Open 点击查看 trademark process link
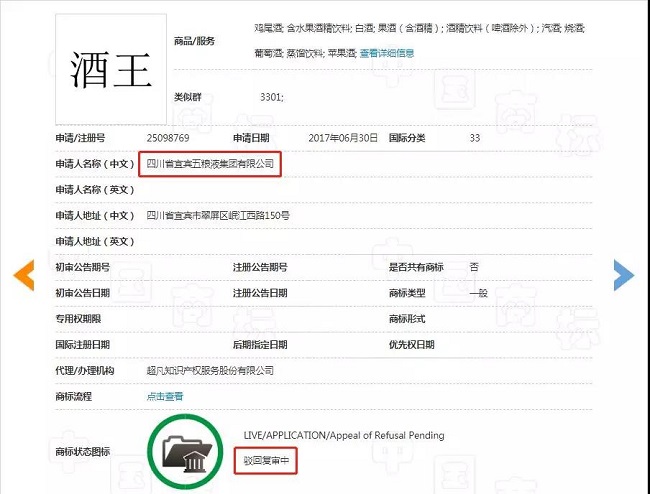This screenshot has height=494, width=650. pyautogui.click(x=165, y=396)
